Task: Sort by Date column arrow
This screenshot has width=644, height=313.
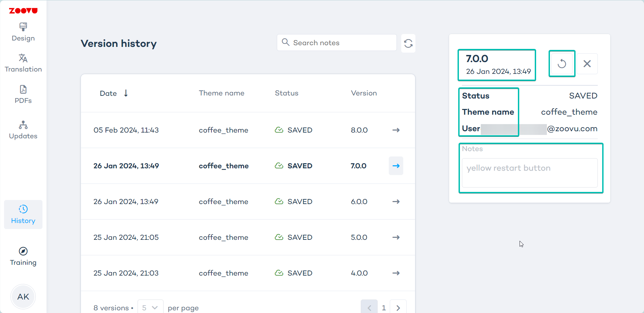Action: tap(126, 93)
